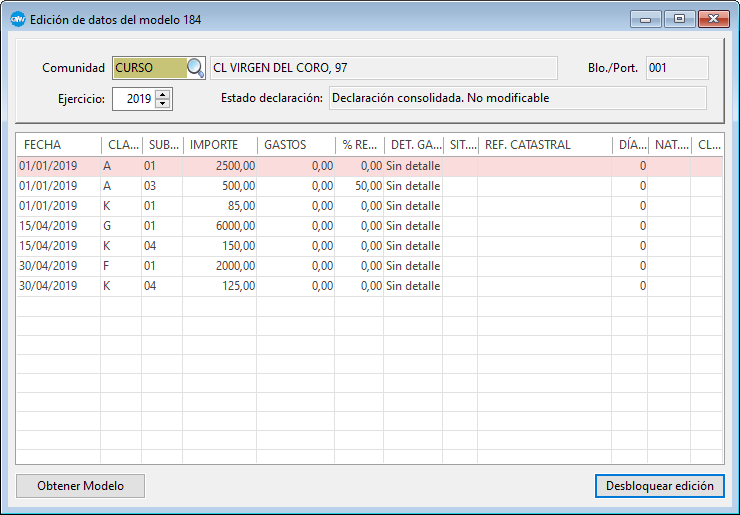Increase Ejercicio year with the up arrow

point(164,94)
